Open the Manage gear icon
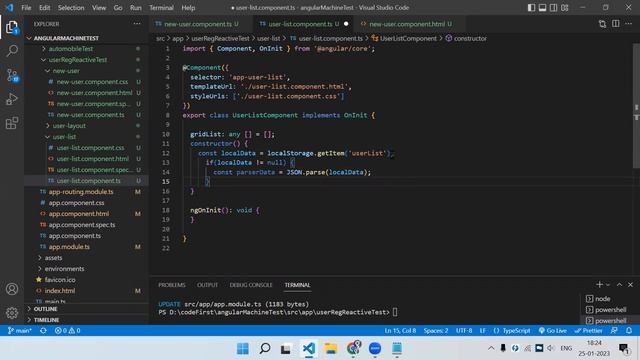 (x=12, y=313)
